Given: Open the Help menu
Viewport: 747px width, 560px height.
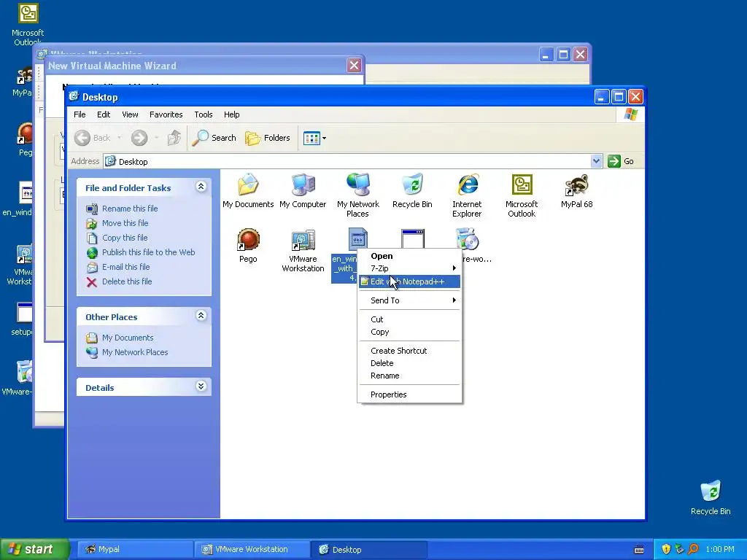Looking at the screenshot, I should pyautogui.click(x=231, y=114).
